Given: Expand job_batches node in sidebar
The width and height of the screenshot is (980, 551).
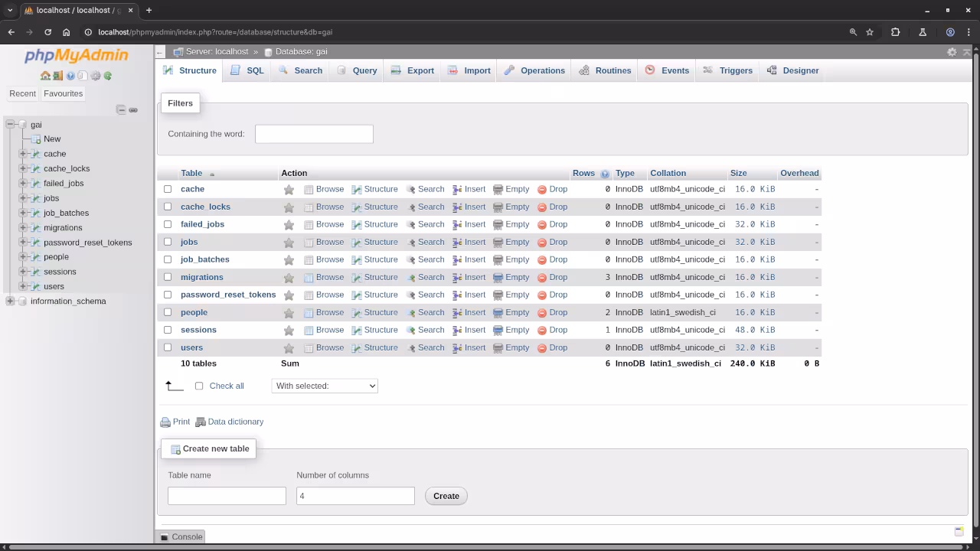Looking at the screenshot, I should click(x=23, y=213).
